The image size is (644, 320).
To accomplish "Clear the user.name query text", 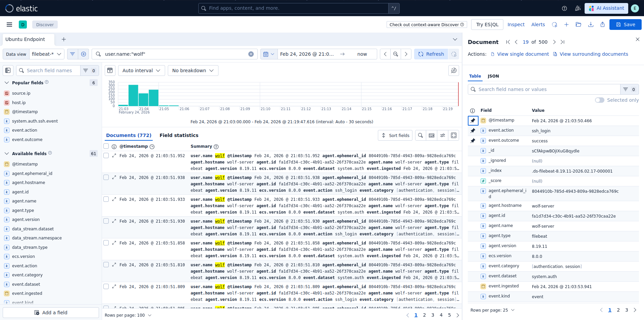I will [x=251, y=54].
